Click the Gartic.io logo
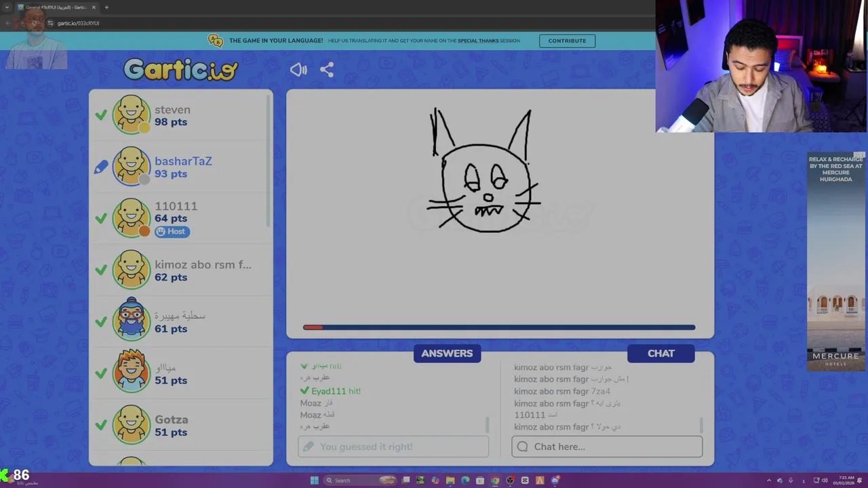The height and width of the screenshot is (488, 868). 181,69
